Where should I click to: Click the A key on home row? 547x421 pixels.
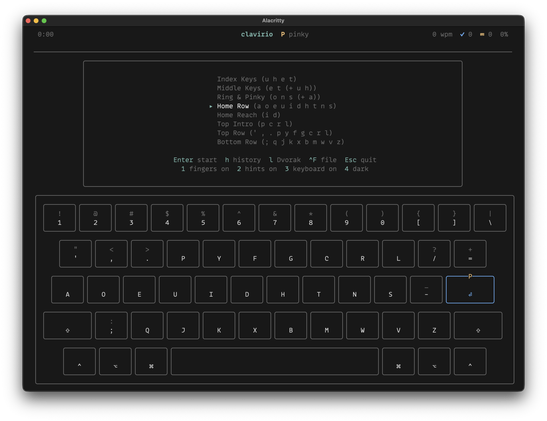(x=67, y=290)
